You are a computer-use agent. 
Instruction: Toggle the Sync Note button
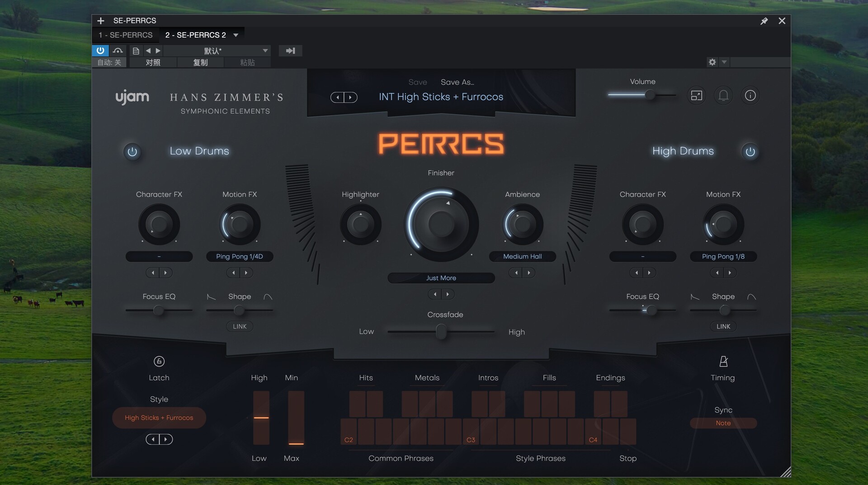[x=723, y=423]
